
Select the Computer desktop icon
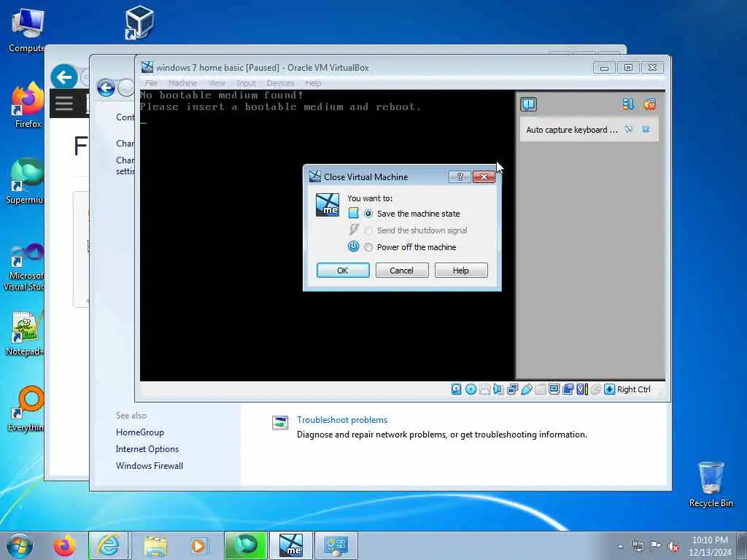(x=27, y=29)
